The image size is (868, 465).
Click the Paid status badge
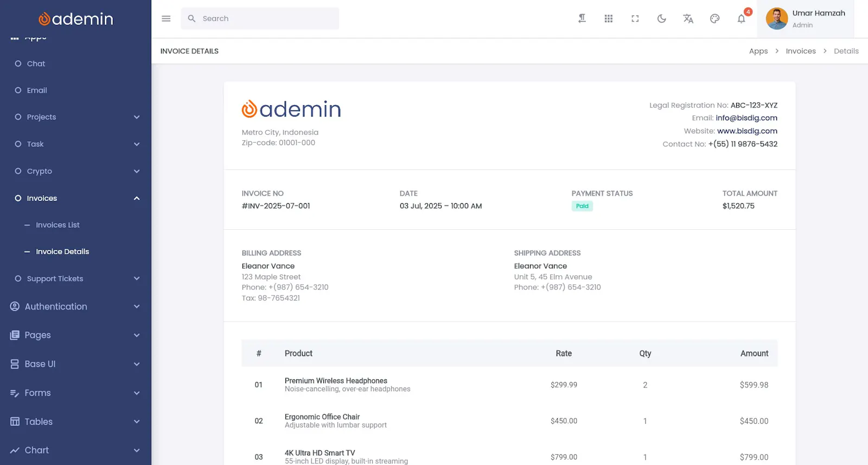pos(582,206)
